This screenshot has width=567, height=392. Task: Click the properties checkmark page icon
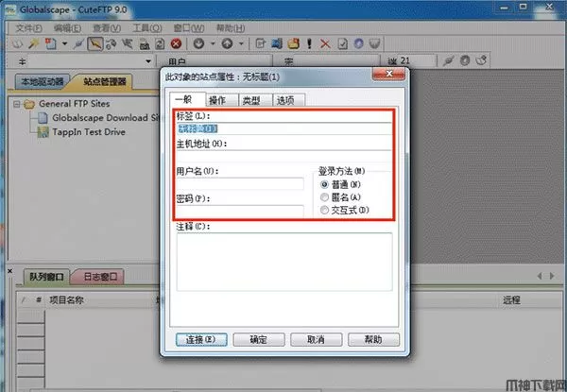coord(342,44)
